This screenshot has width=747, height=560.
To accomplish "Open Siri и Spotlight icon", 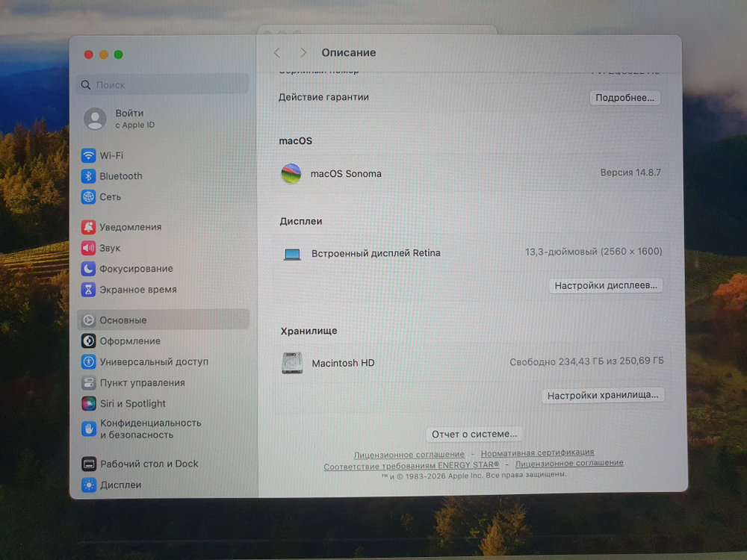I will point(88,403).
